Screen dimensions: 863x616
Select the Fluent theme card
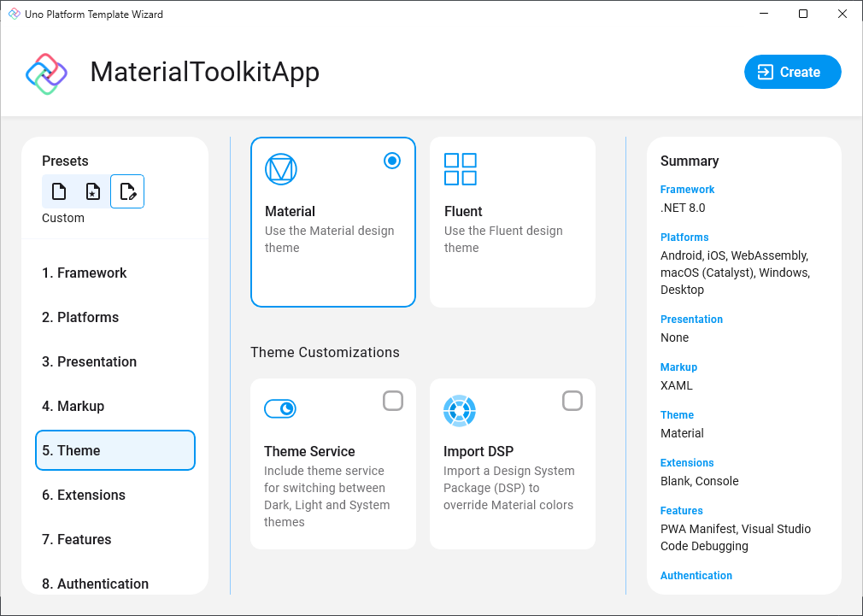512,222
